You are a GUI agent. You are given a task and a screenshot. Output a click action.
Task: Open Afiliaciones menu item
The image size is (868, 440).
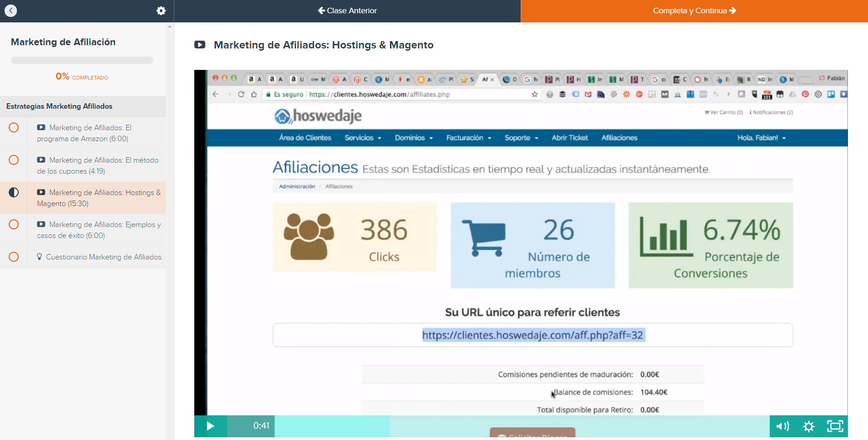click(x=619, y=138)
